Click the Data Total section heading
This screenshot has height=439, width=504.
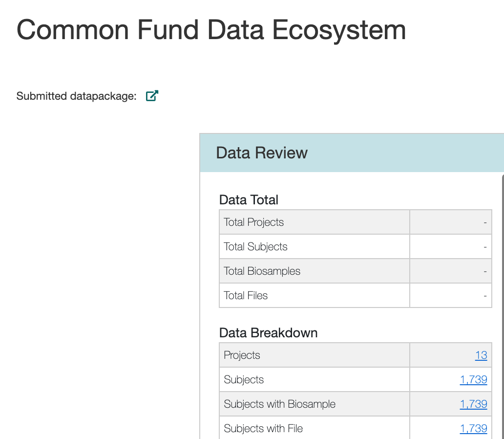pos(249,200)
